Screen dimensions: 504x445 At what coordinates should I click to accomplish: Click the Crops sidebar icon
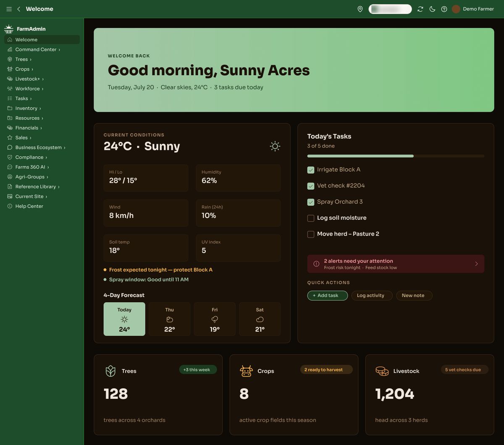(x=10, y=69)
